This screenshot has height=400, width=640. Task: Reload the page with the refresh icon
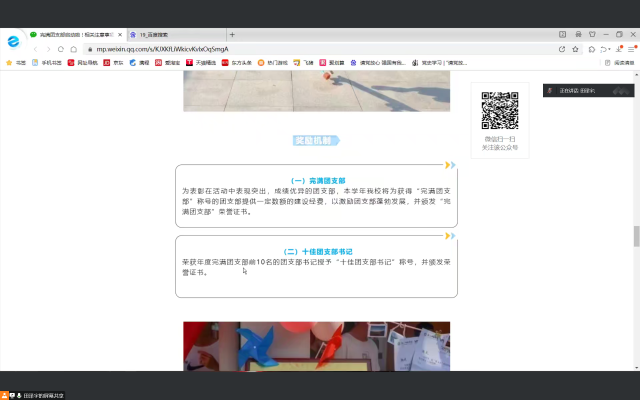click(61, 49)
